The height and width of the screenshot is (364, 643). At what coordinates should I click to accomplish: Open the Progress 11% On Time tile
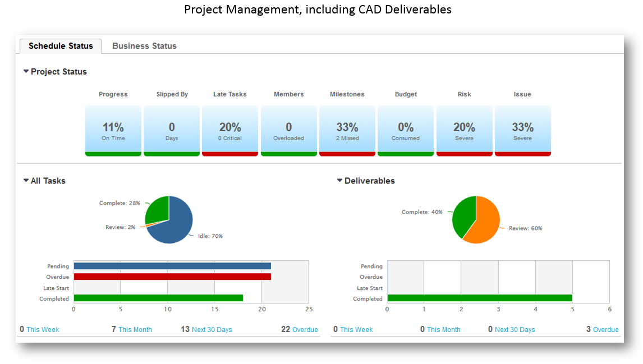point(113,130)
